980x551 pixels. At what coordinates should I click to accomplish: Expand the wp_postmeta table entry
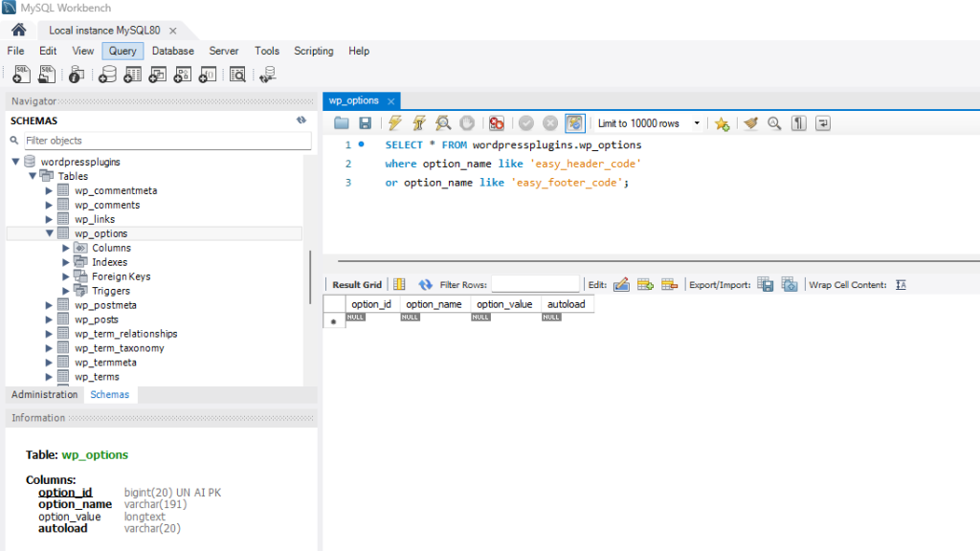coord(48,304)
